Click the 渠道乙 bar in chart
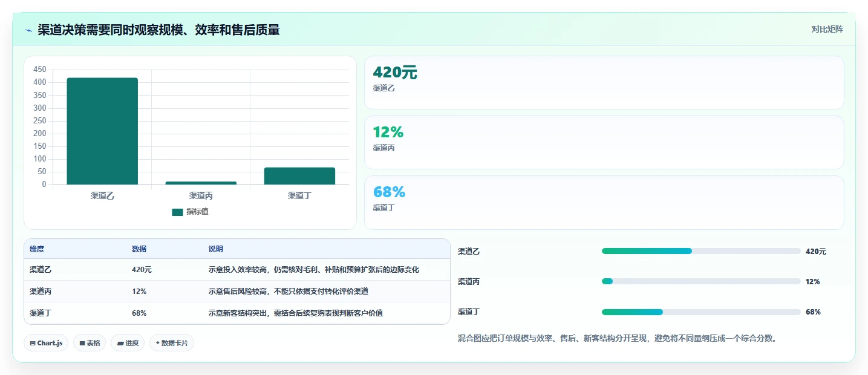This screenshot has height=375, width=868. [x=102, y=131]
